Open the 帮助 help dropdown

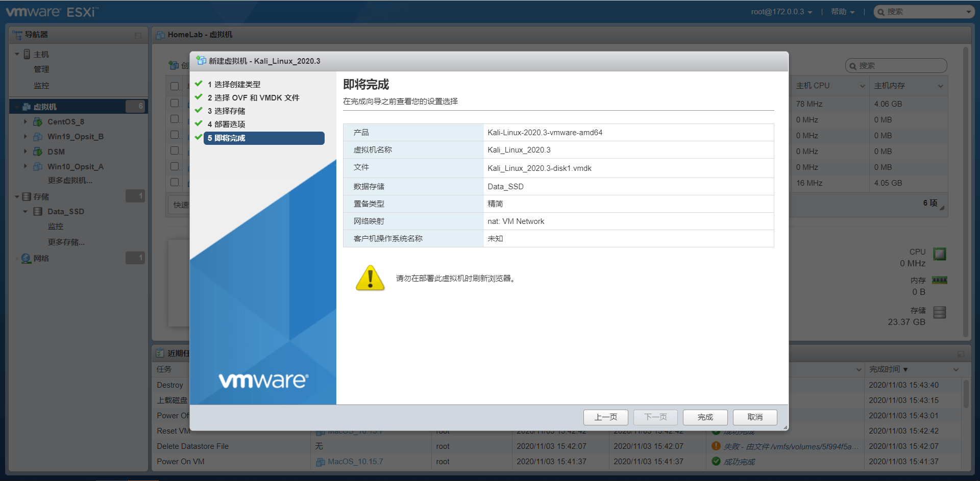point(842,12)
